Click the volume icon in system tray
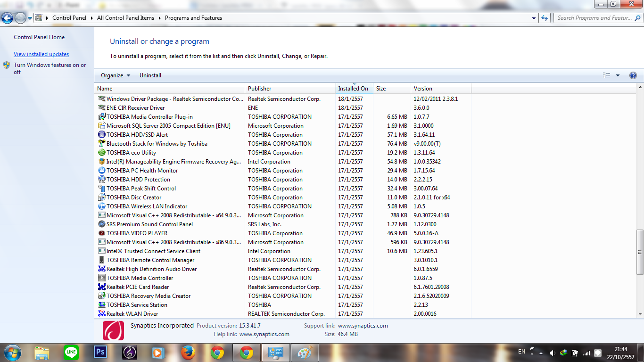Image resolution: width=644 pixels, height=362 pixels. coord(552,353)
